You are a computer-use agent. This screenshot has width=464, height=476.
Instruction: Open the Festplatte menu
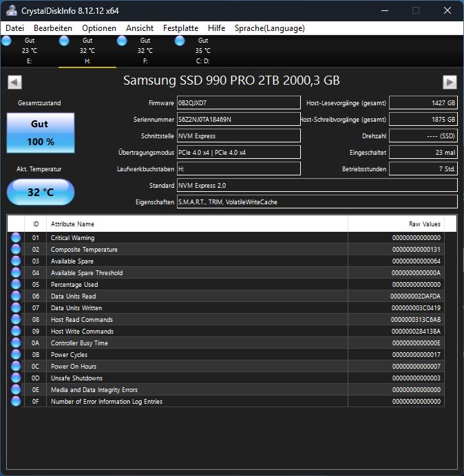(180, 28)
